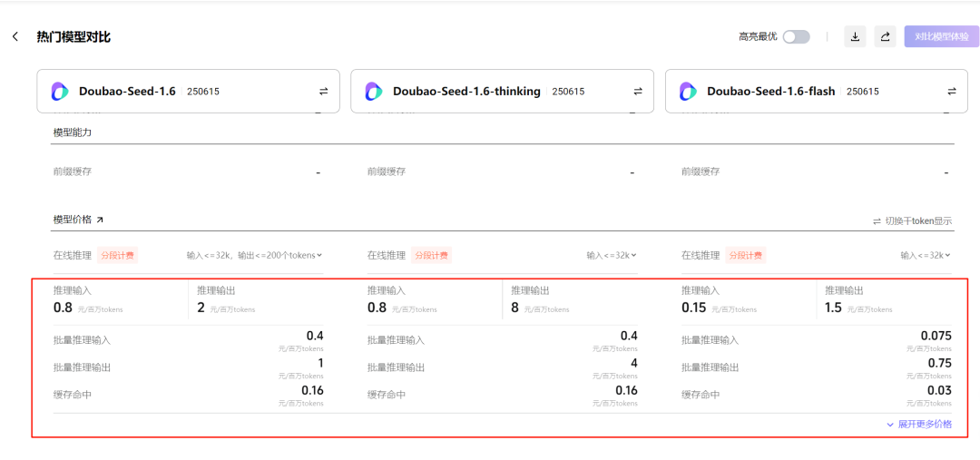
Task: Open the 输入<=32k，输出<=200个tokens dropdown
Action: click(x=254, y=255)
